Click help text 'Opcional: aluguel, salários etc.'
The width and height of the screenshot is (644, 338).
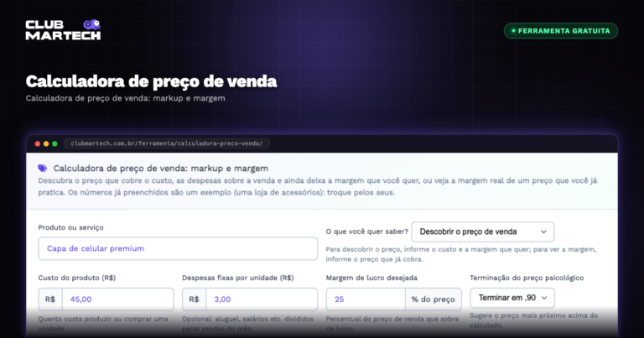(x=247, y=324)
